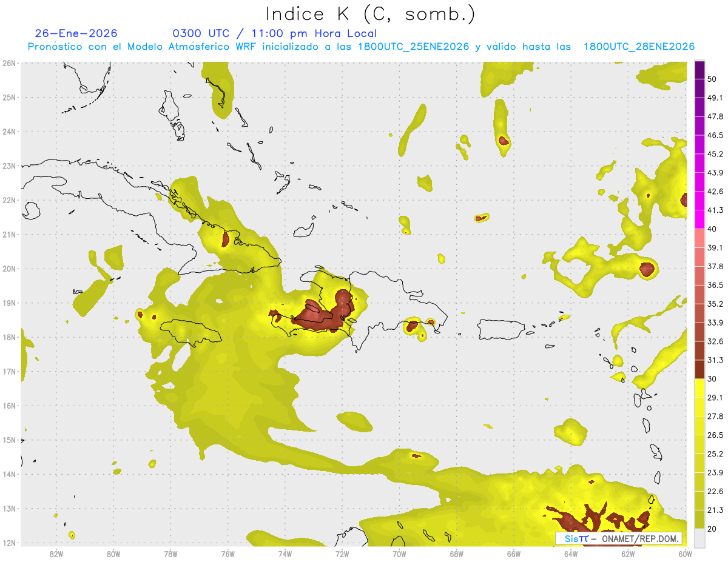
Task: Click the latitude label "16N"
Action: [x=8, y=406]
